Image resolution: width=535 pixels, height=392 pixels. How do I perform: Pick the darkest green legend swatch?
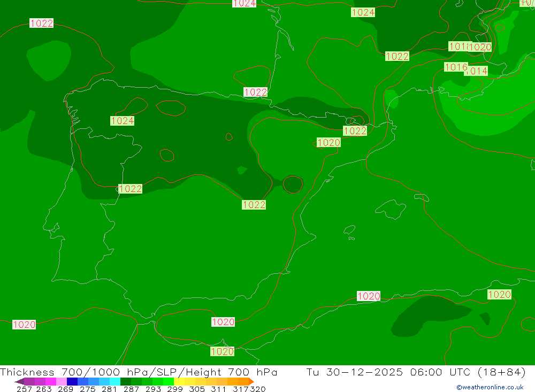[x=126, y=381]
